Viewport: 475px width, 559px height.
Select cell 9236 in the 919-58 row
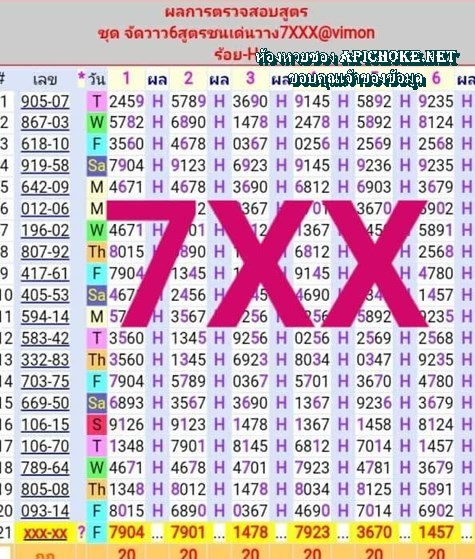pos(374,165)
